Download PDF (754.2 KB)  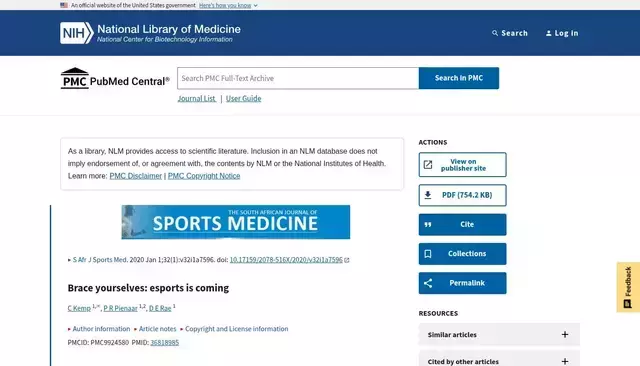tap(462, 195)
